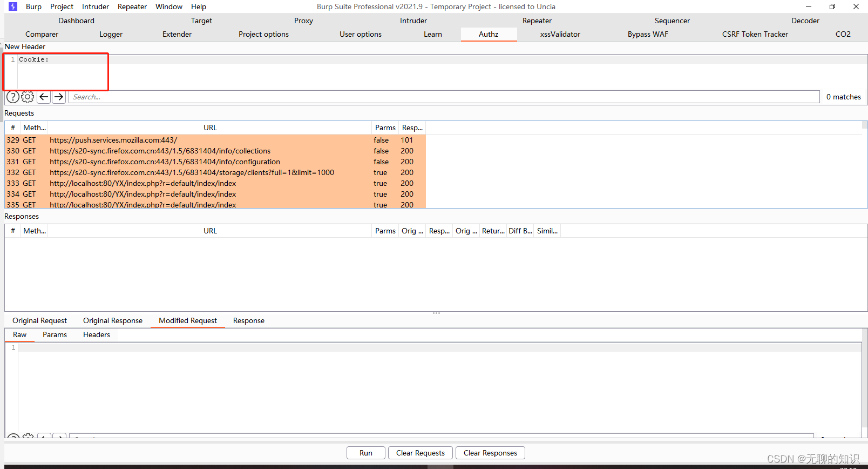Switch to the Extender tab
This screenshot has width=868, height=469.
177,34
